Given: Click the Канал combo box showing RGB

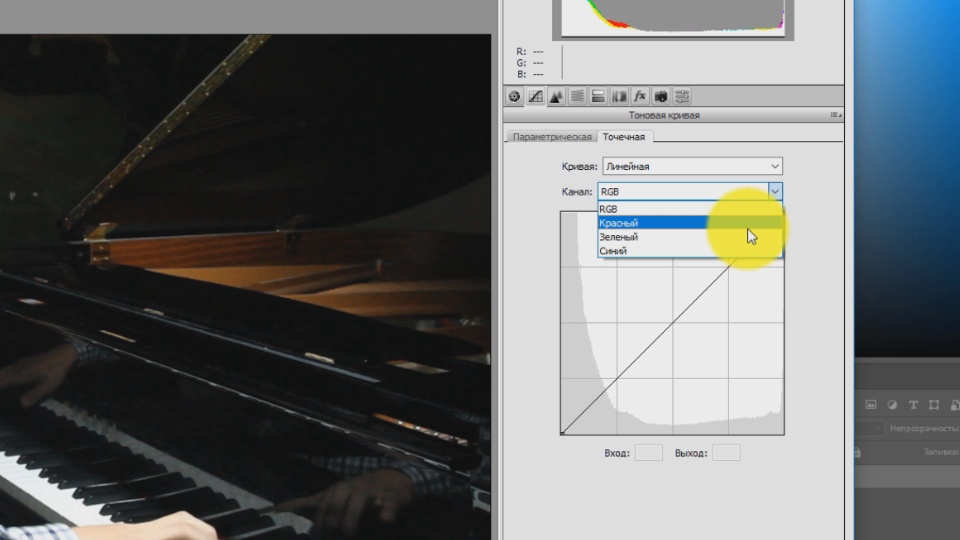Looking at the screenshot, I should click(x=690, y=192).
